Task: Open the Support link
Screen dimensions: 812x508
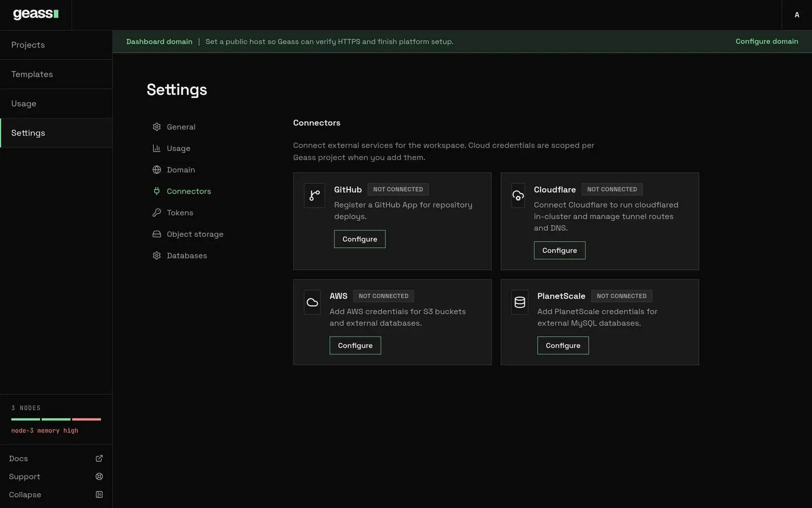Action: coord(24,477)
